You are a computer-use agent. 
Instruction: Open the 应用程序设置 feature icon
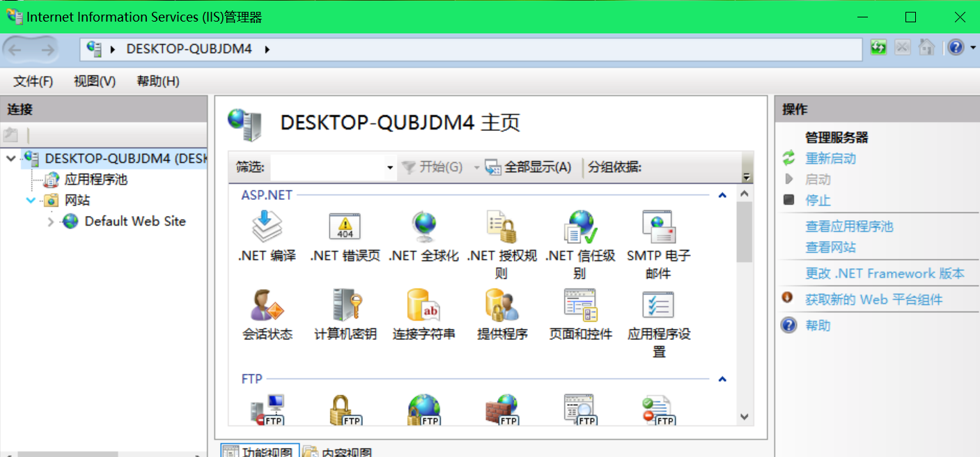click(658, 305)
